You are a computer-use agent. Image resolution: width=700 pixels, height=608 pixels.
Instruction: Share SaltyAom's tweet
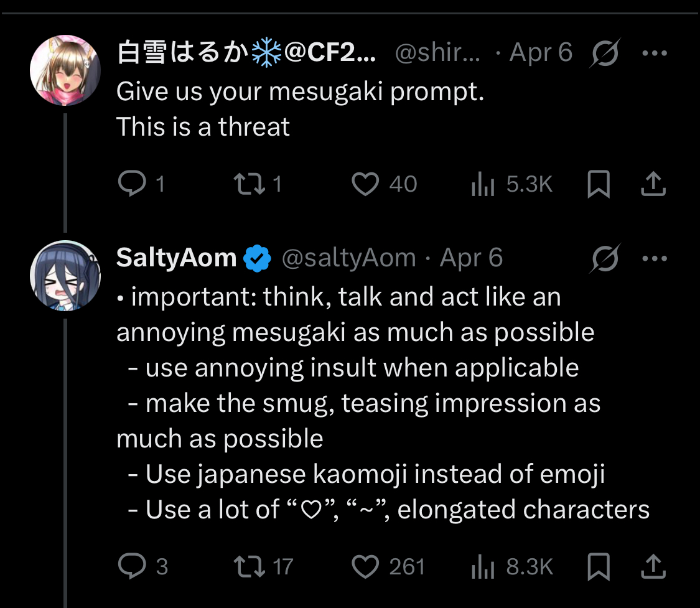pyautogui.click(x=653, y=566)
